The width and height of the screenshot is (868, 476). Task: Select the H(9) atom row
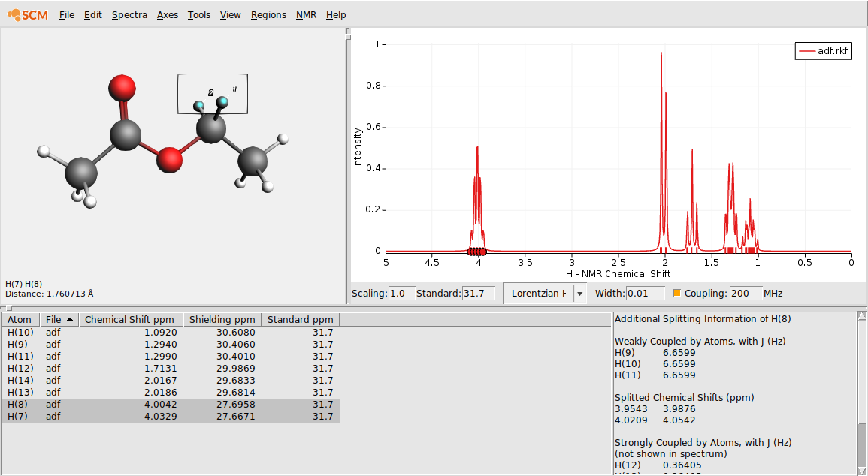171,345
